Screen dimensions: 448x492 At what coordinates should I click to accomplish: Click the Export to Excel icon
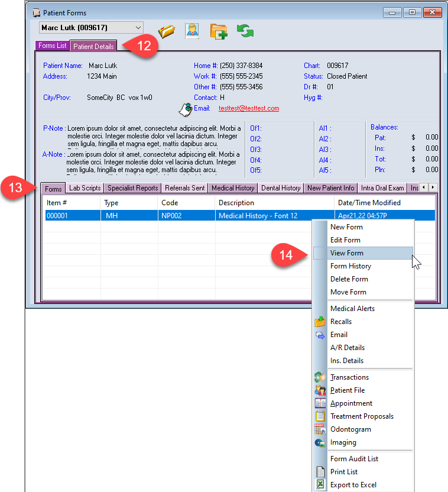pyautogui.click(x=320, y=485)
